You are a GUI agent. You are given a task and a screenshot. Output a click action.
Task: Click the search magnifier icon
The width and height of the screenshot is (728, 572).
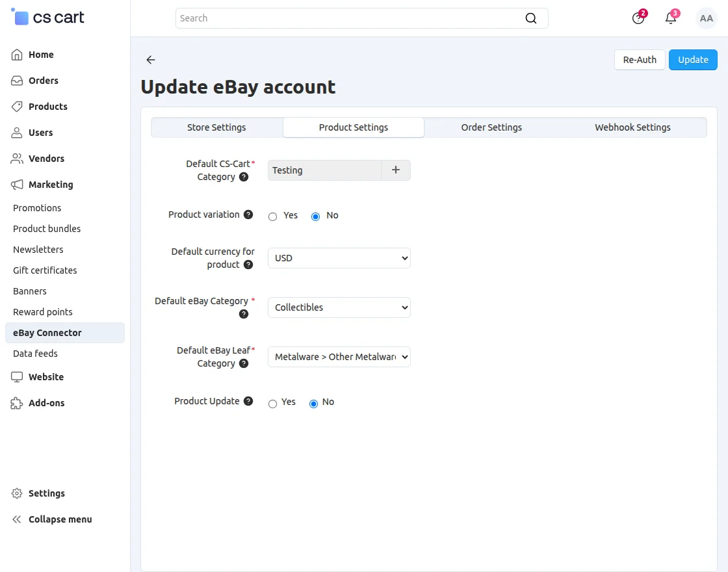coord(530,18)
